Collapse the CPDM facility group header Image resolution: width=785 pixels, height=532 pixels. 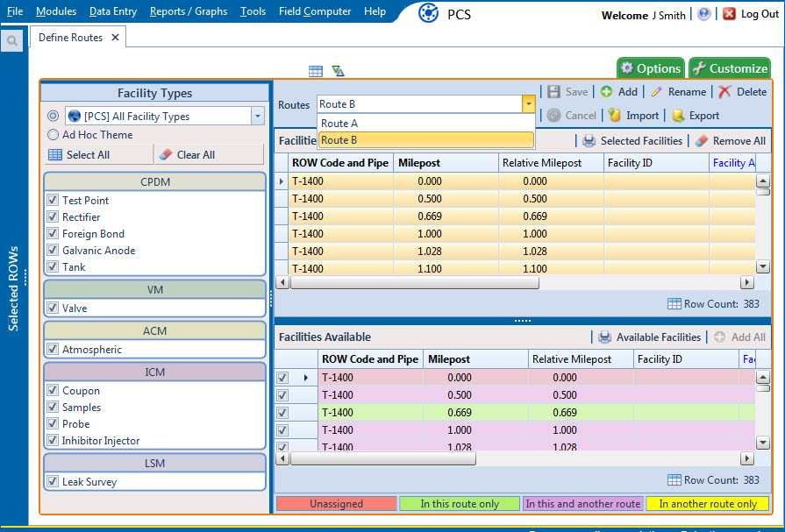point(154,181)
